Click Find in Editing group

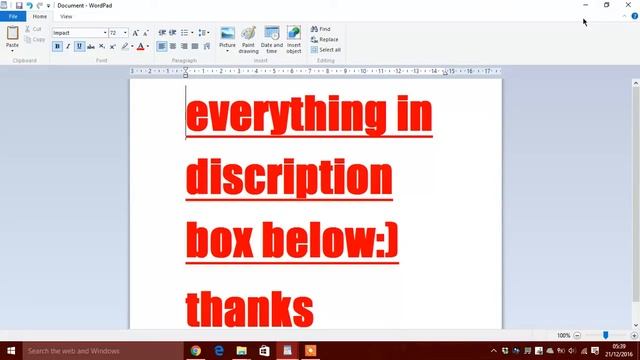321,29
